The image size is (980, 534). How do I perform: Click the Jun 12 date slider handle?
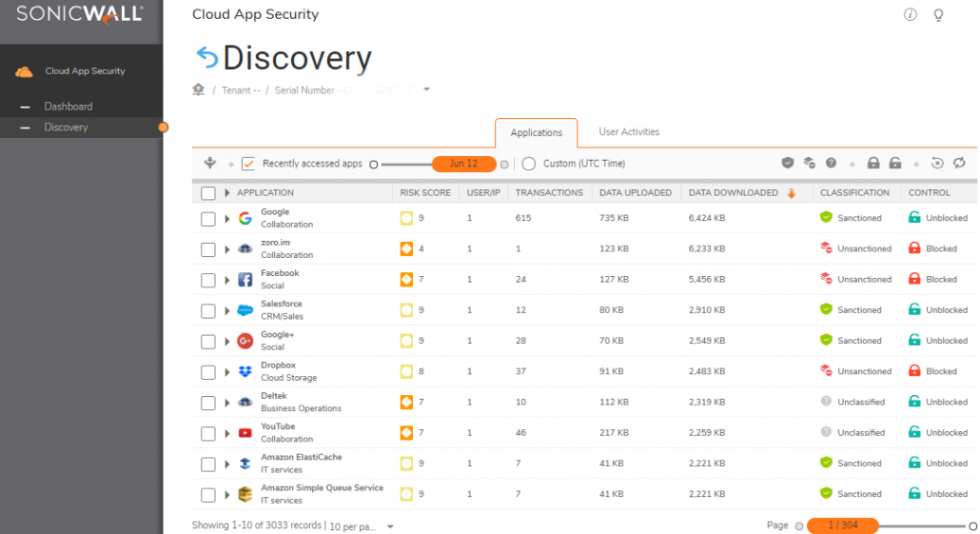pyautogui.click(x=463, y=164)
